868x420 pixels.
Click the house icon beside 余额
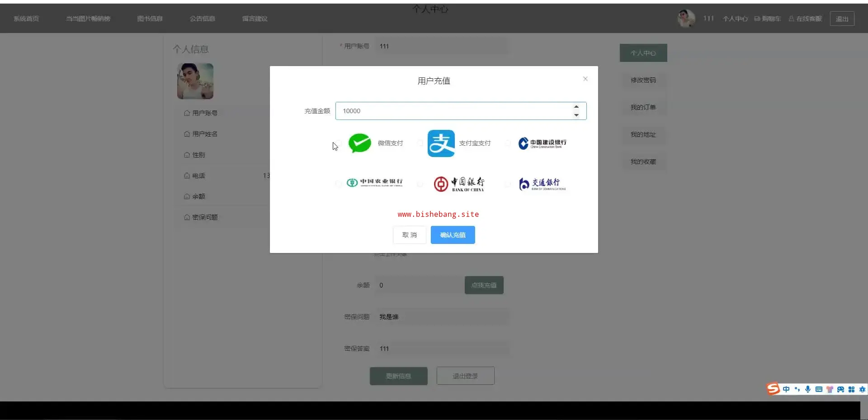187,196
